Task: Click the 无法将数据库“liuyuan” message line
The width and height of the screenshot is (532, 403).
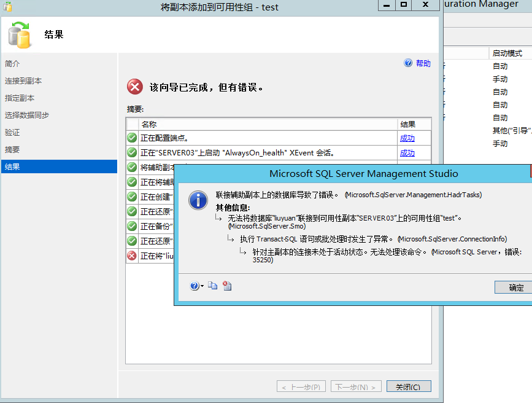Action: (344, 222)
